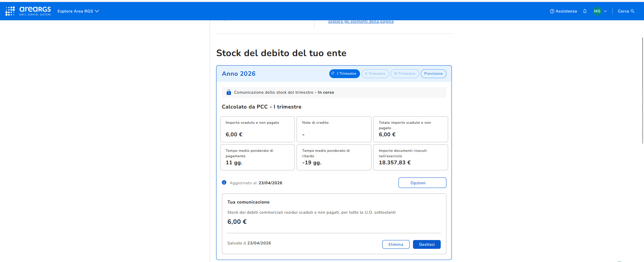644x262 pixels.
Task: Open the Previsione tab
Action: (433, 74)
